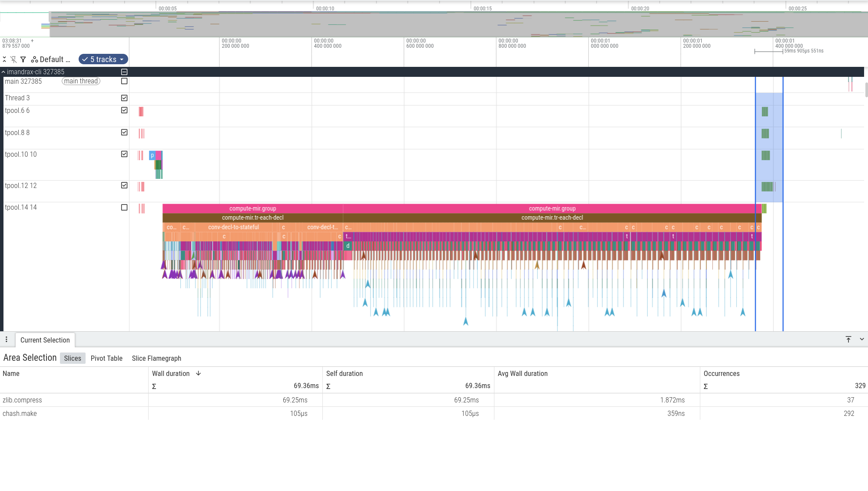Collapse the imandrax-cli 327385 process group
The height and width of the screenshot is (491, 868).
(x=3, y=72)
